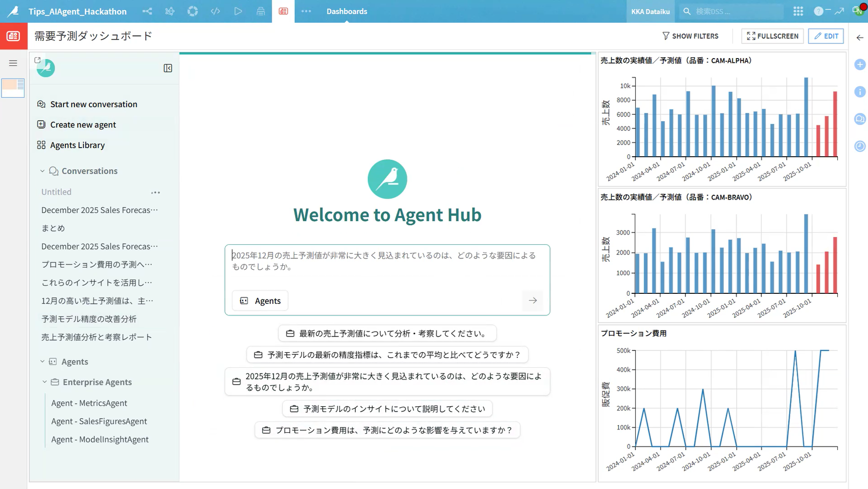Show dashboard filters

click(690, 36)
